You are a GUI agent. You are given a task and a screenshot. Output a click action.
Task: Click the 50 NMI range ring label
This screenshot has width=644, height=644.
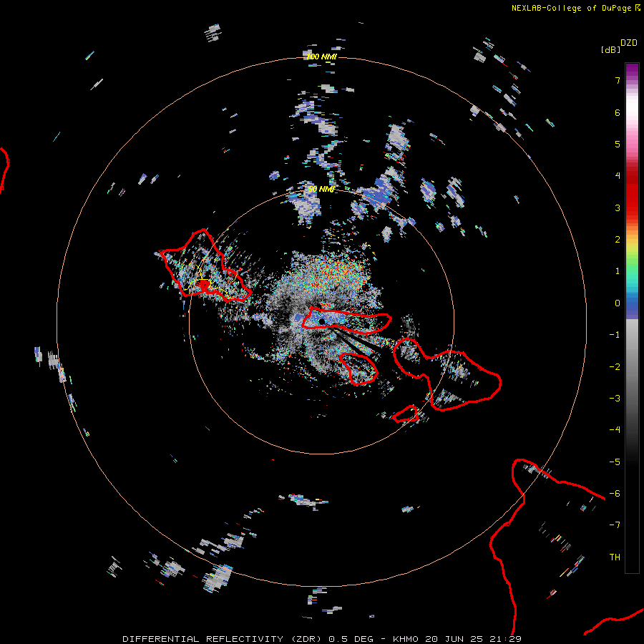pyautogui.click(x=321, y=190)
